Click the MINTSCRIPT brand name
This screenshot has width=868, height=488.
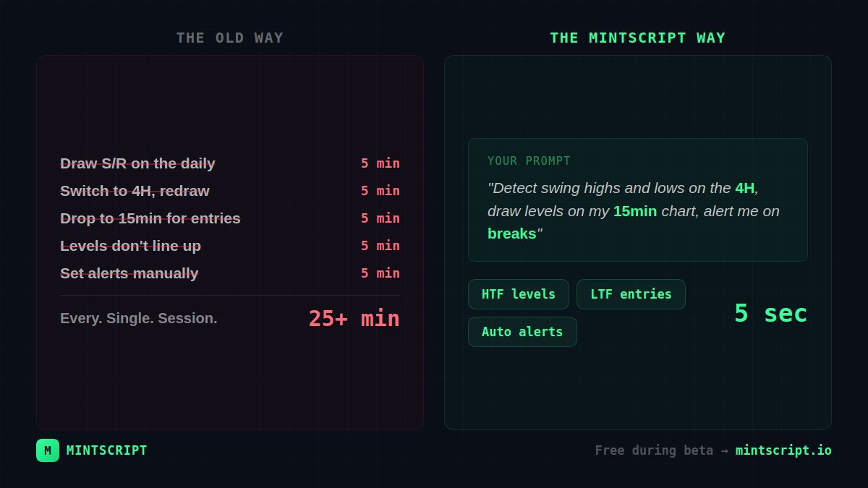[107, 450]
